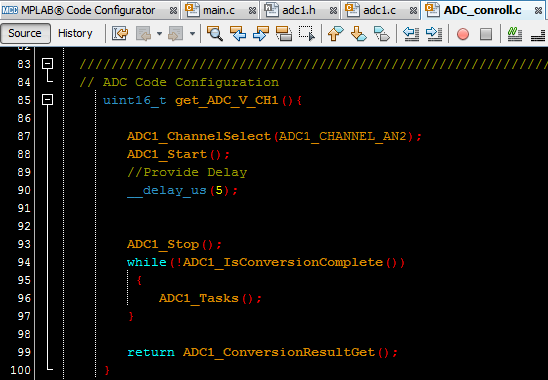Click line number 87 in gutter

(24, 136)
